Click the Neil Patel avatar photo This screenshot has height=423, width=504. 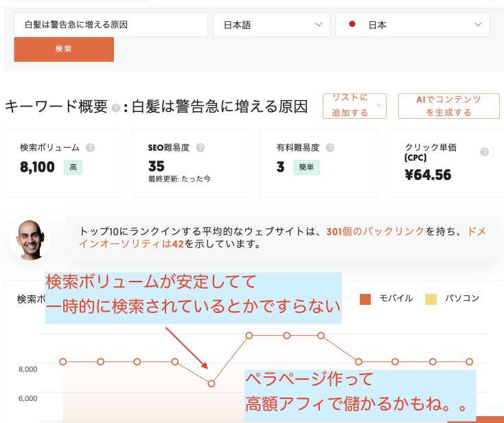pyautogui.click(x=30, y=240)
